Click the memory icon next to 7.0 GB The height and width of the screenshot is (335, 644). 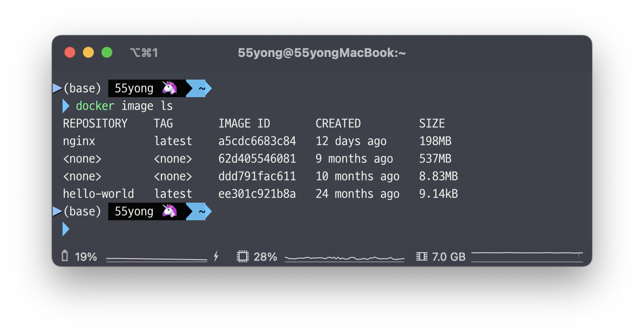click(421, 256)
